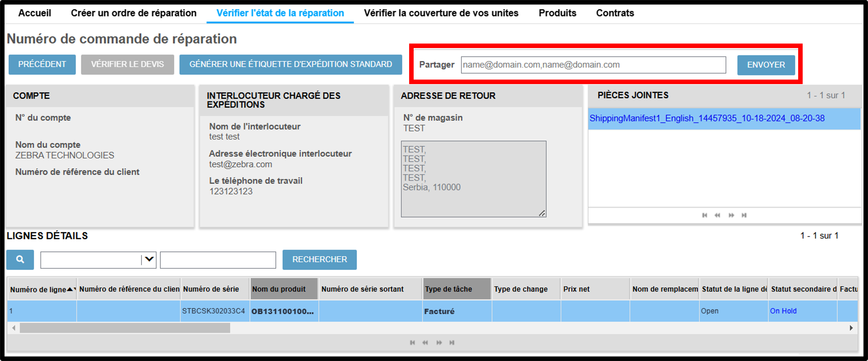868x361 pixels.
Task: Click right arrow of the table horizontal scrollbar
Action: point(852,328)
